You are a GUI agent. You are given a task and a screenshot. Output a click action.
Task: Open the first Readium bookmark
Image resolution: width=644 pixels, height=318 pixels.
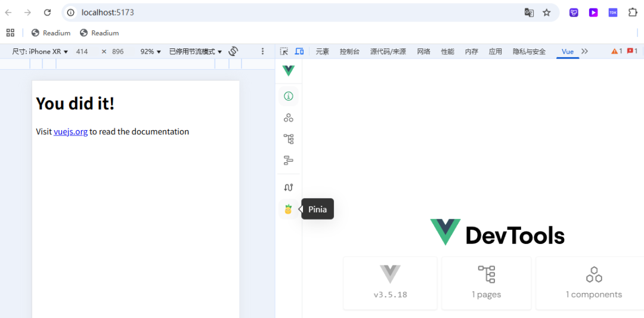51,33
